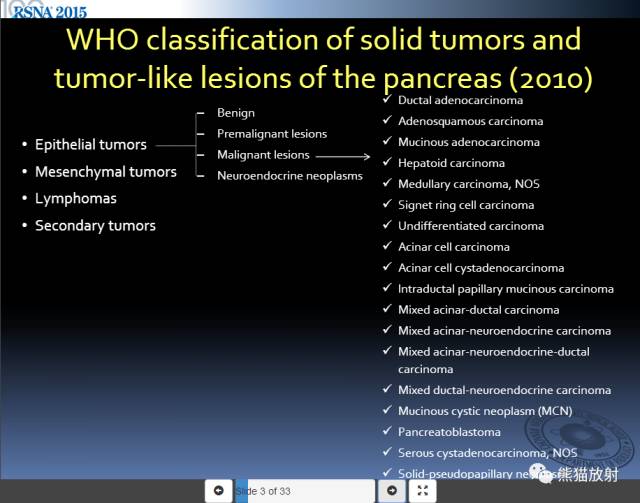This screenshot has height=503, width=640.
Task: Click the checkmark beside Ductal adenocarcinoma
Action: click(x=387, y=99)
